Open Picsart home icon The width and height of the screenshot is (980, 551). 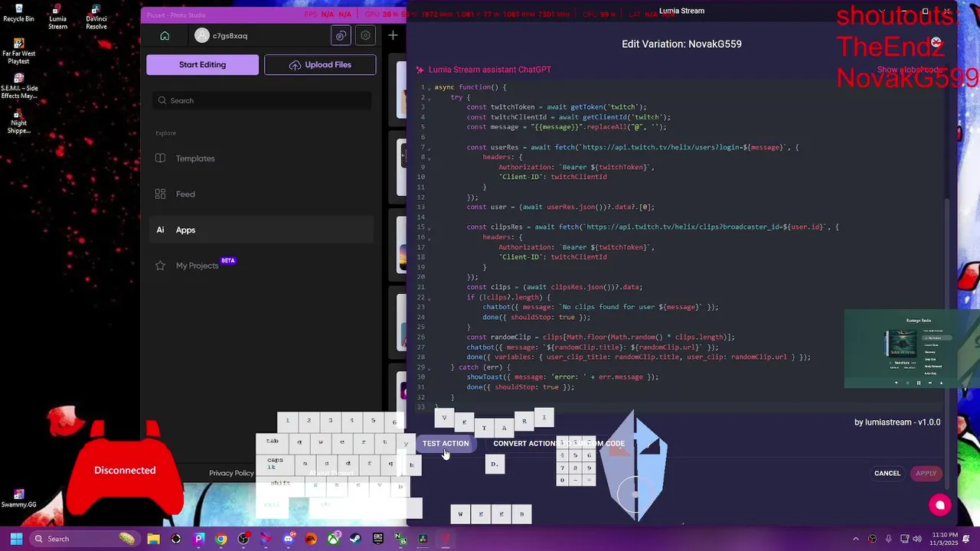tap(165, 35)
